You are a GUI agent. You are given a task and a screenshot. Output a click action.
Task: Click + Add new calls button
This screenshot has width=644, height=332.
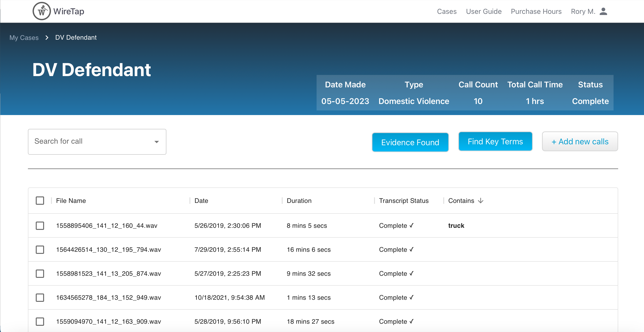coord(579,142)
